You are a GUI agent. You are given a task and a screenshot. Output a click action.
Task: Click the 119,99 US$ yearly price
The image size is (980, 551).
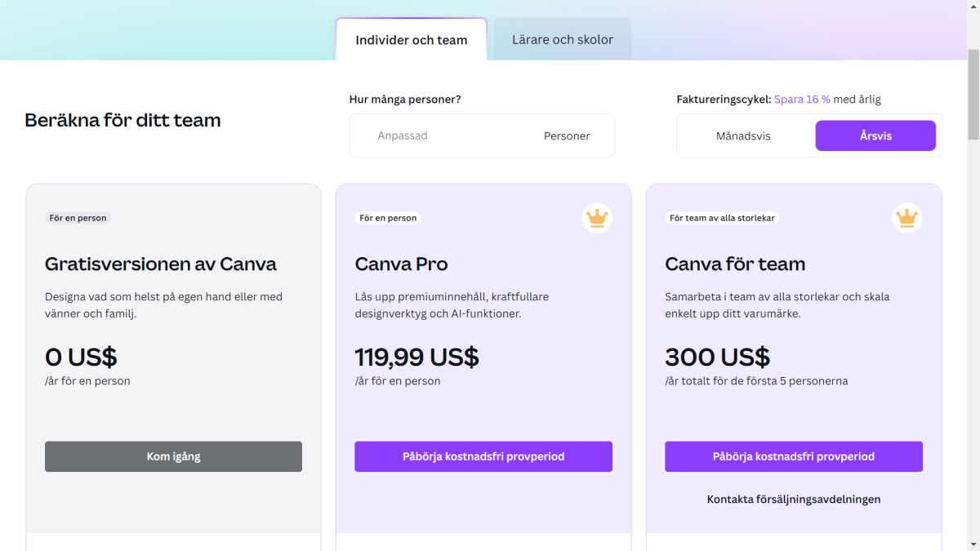tap(416, 357)
